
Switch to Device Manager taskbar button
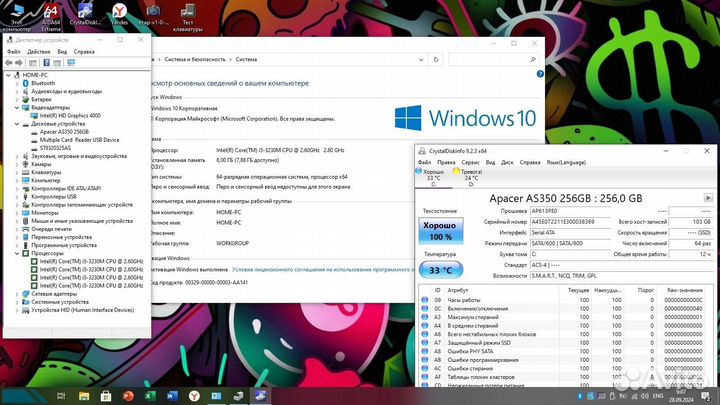[x=238, y=396]
